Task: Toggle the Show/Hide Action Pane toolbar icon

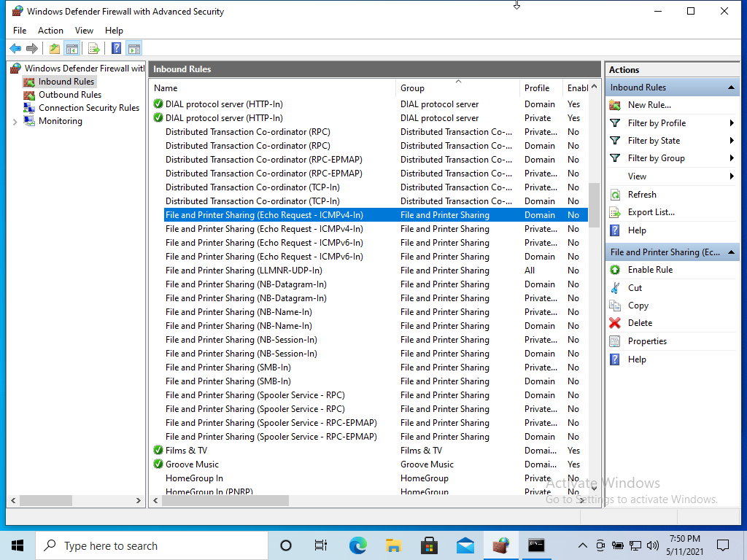Action: [x=134, y=48]
